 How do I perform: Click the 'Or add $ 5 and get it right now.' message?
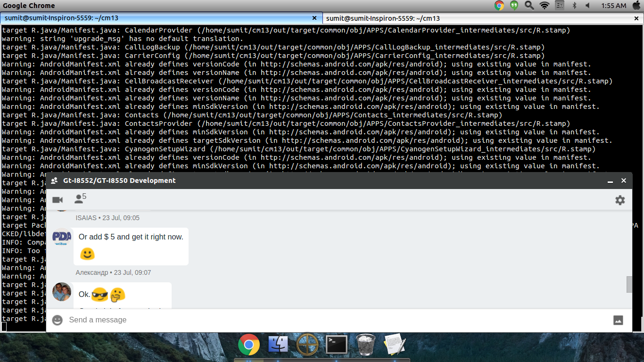click(x=131, y=237)
